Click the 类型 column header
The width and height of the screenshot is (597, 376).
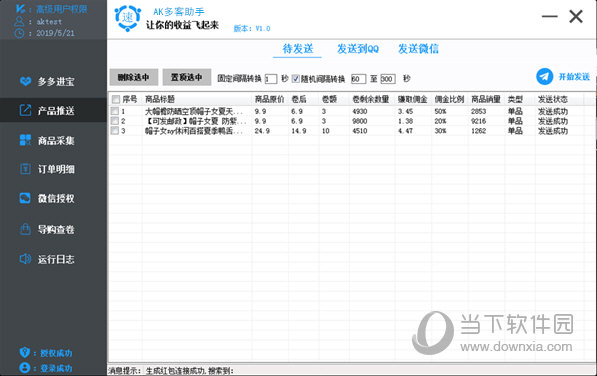click(x=515, y=99)
